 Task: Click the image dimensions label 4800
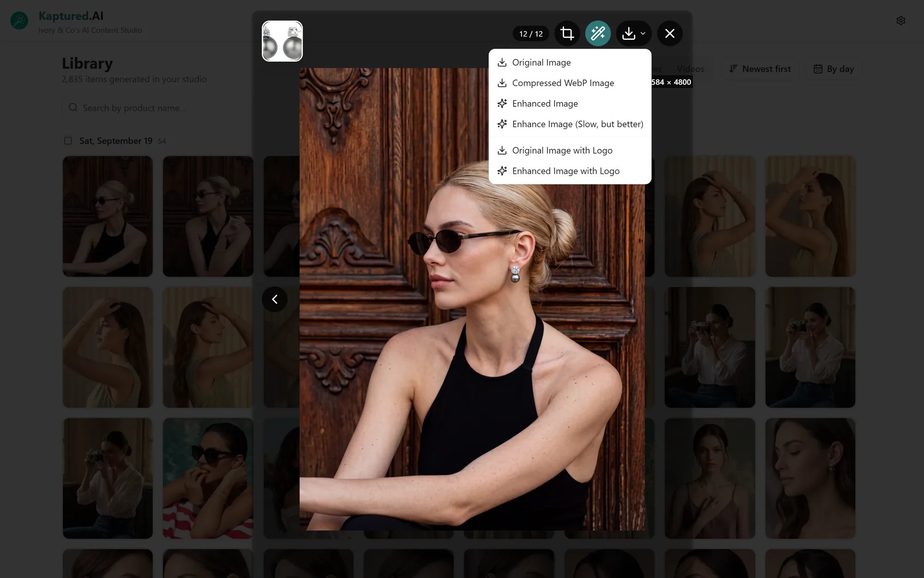tap(671, 82)
